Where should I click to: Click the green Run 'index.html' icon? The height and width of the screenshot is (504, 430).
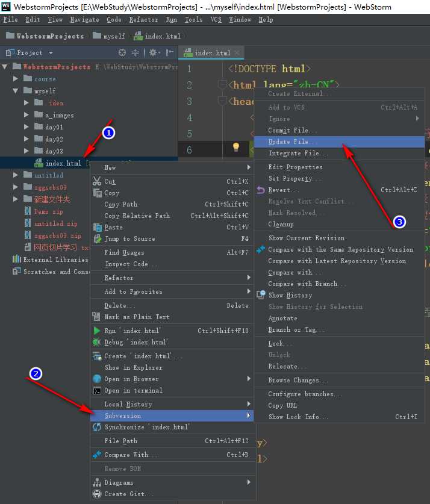97,331
